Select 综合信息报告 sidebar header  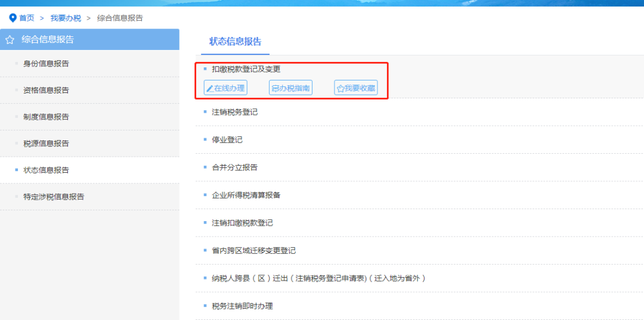pyautogui.click(x=89, y=39)
